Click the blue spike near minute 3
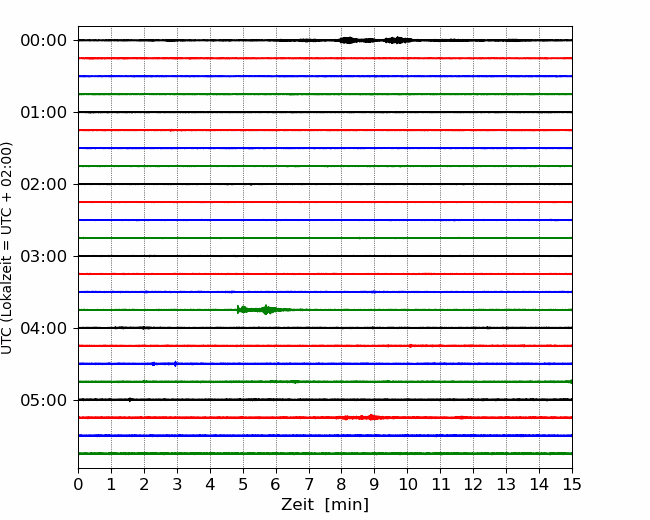The image size is (650, 520). coord(175,364)
